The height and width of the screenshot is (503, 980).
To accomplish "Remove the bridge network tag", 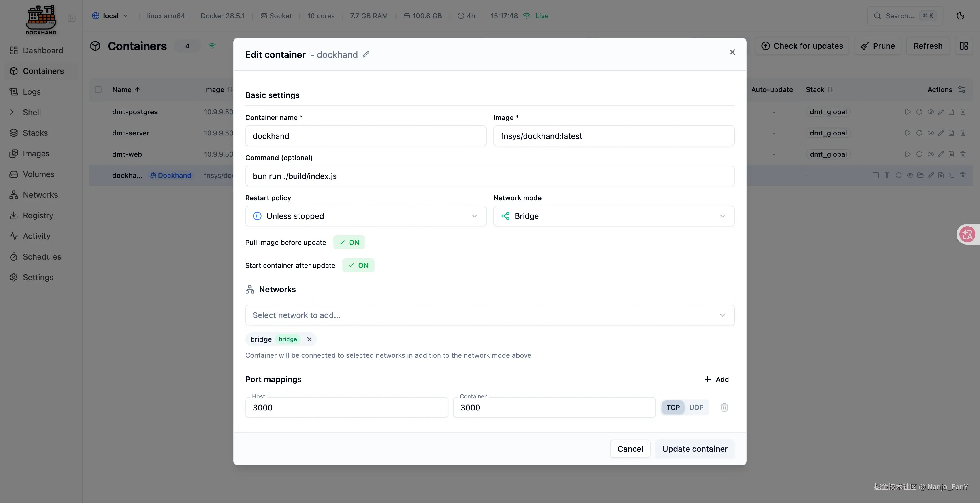I will pos(309,339).
